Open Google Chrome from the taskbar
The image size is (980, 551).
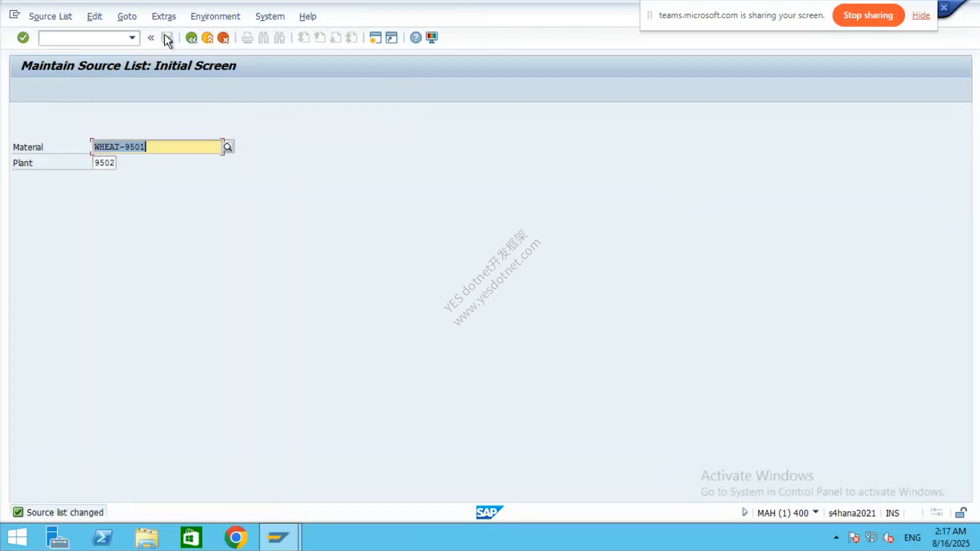(235, 537)
